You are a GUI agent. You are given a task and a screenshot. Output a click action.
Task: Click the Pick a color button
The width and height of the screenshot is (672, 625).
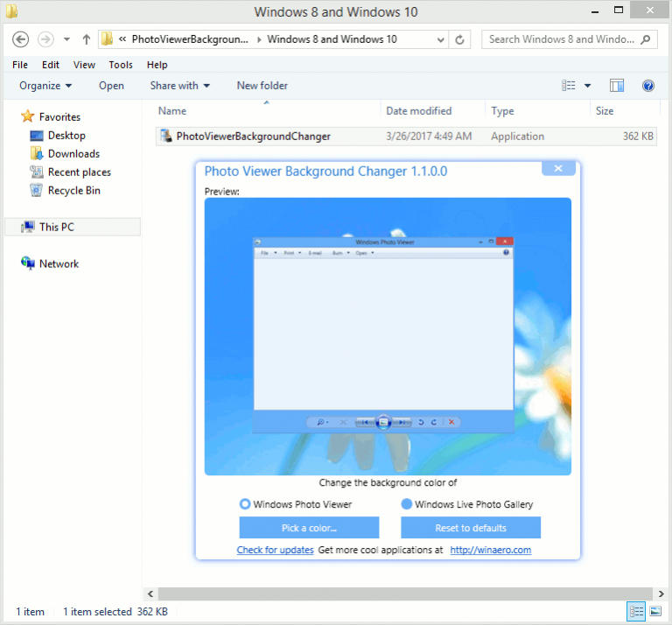tap(309, 528)
